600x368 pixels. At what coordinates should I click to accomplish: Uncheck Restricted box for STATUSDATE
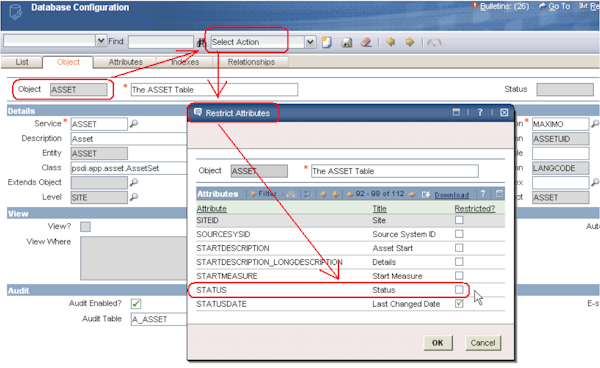459,304
